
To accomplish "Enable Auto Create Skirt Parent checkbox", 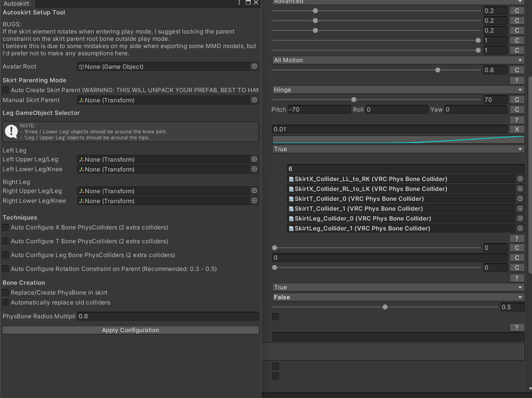I will [6, 90].
